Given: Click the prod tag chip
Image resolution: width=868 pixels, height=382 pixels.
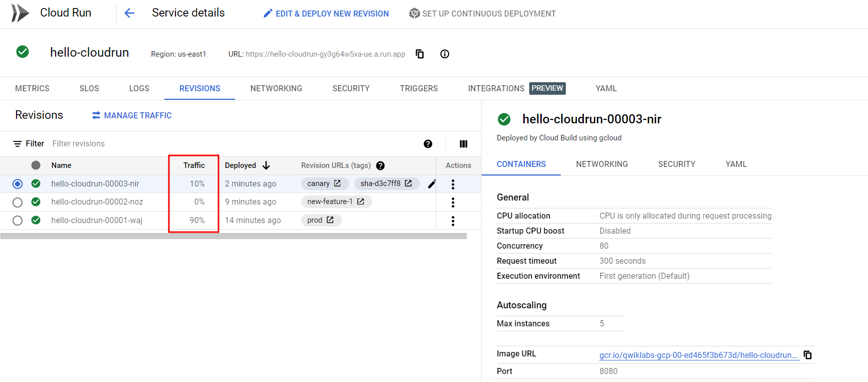Looking at the screenshot, I should tap(321, 220).
